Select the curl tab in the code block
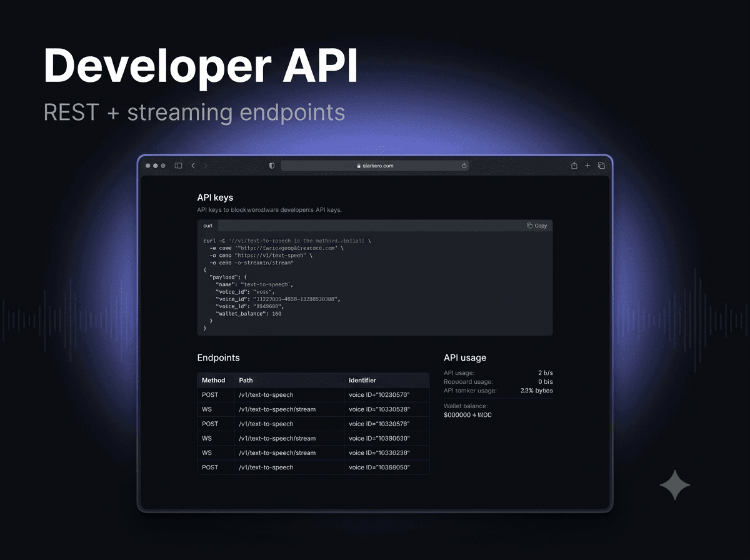This screenshot has width=750, height=560. (x=208, y=226)
